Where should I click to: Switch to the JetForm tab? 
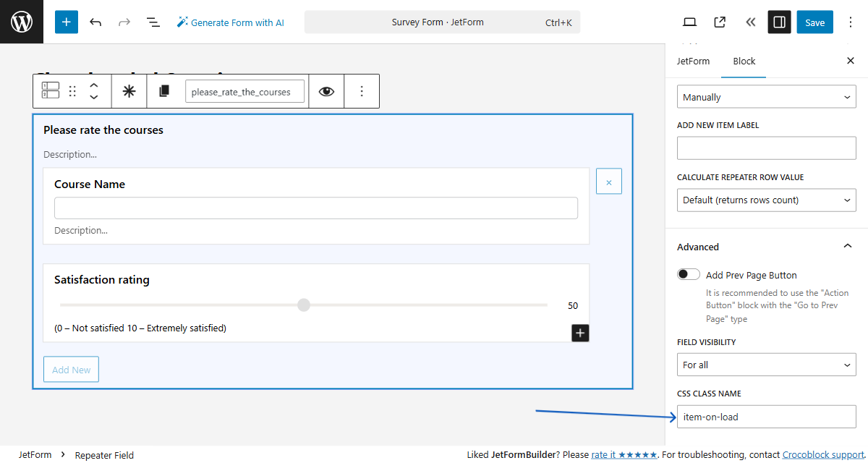pos(694,61)
